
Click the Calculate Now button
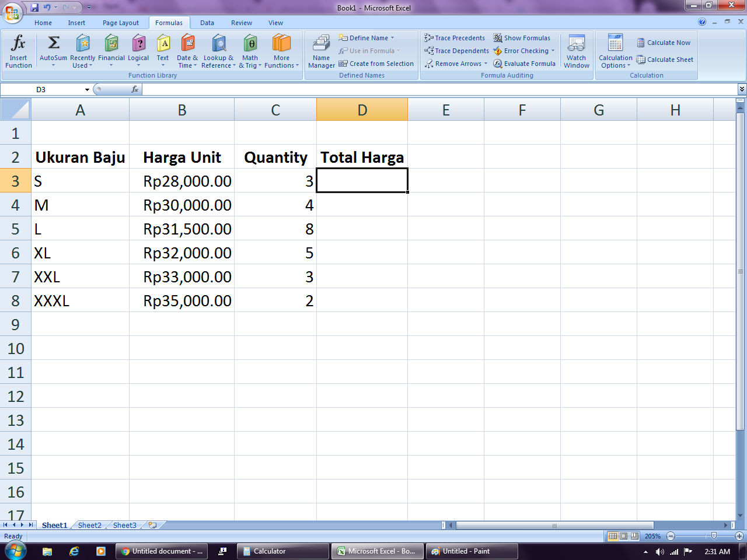click(664, 42)
